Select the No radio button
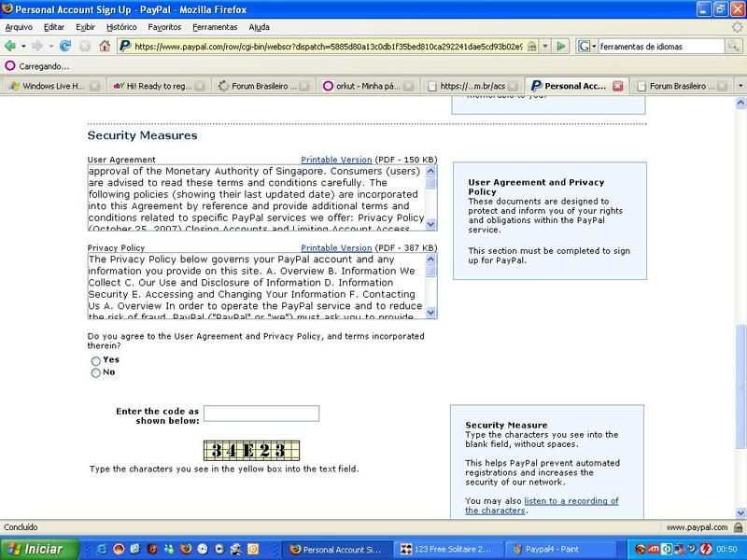The image size is (747, 560). (x=96, y=372)
